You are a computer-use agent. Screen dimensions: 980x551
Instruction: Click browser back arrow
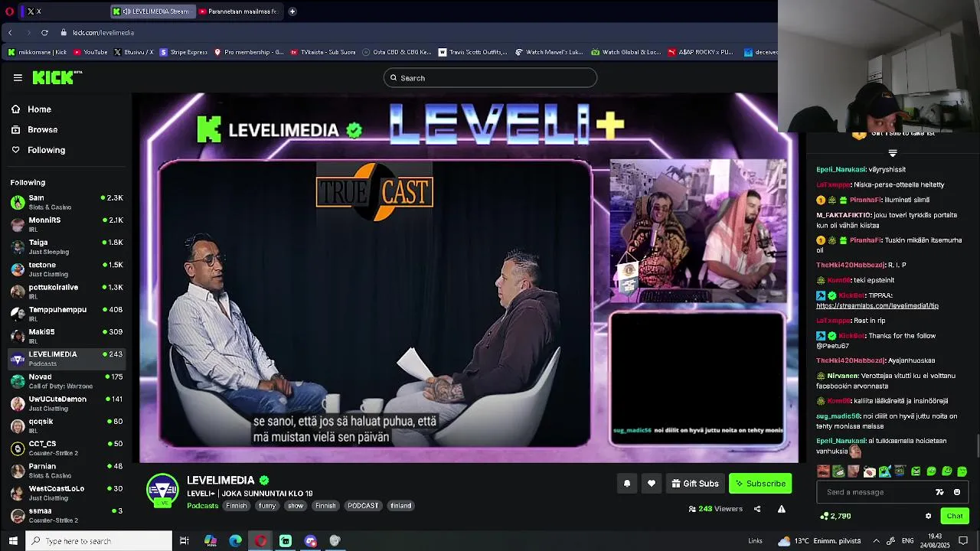click(x=10, y=32)
